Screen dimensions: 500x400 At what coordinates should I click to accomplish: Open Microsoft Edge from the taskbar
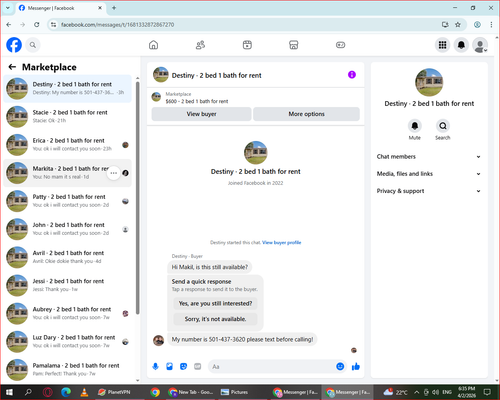[66, 392]
